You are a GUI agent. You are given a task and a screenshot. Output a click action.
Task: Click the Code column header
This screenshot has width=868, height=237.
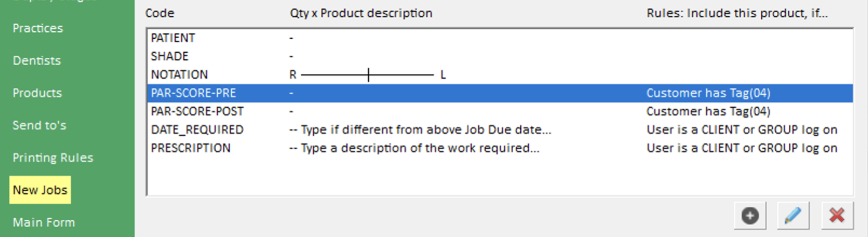pyautogui.click(x=160, y=13)
